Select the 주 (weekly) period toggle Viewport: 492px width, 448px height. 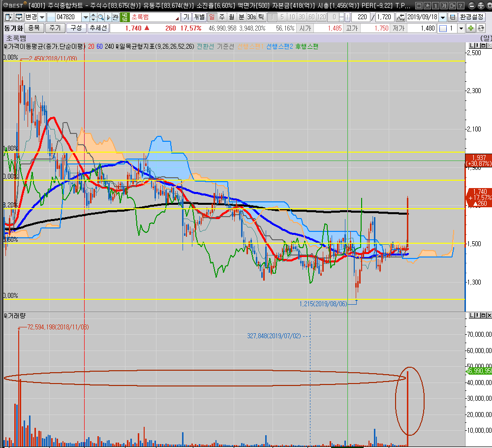click(222, 17)
